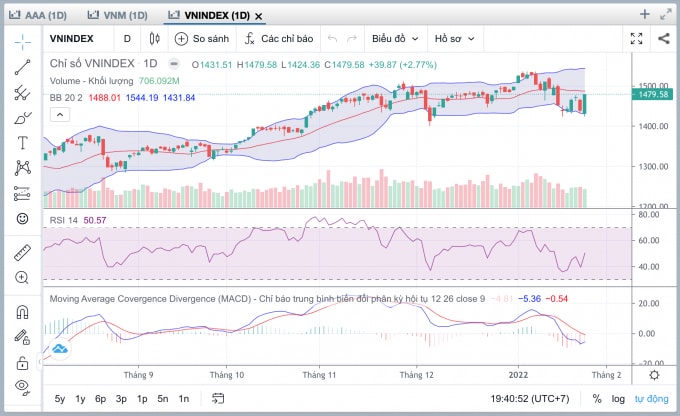Collapse the left drawing toolbar
Viewport: 680px width, 416px height.
coord(40,361)
